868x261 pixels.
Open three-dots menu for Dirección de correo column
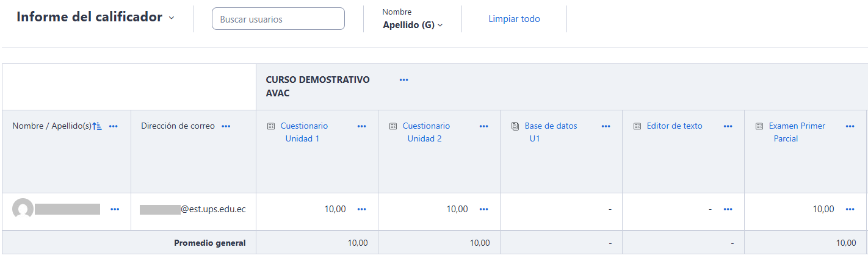click(226, 126)
